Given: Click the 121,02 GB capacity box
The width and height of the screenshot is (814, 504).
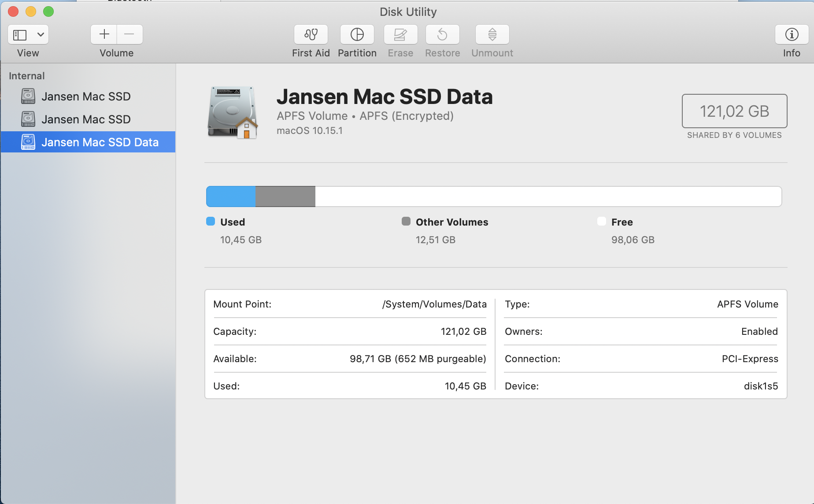Looking at the screenshot, I should click(x=735, y=111).
